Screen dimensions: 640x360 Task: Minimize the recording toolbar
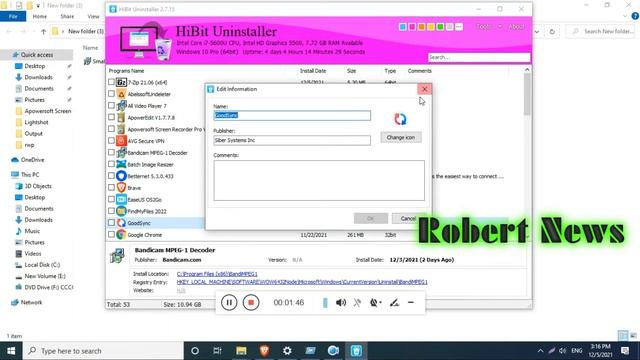(411, 302)
